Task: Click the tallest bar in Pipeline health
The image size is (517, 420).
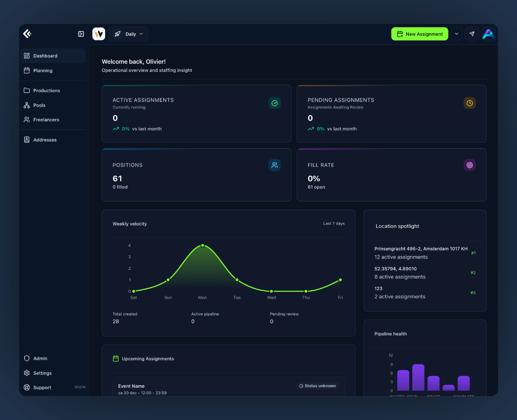Action: [418, 377]
